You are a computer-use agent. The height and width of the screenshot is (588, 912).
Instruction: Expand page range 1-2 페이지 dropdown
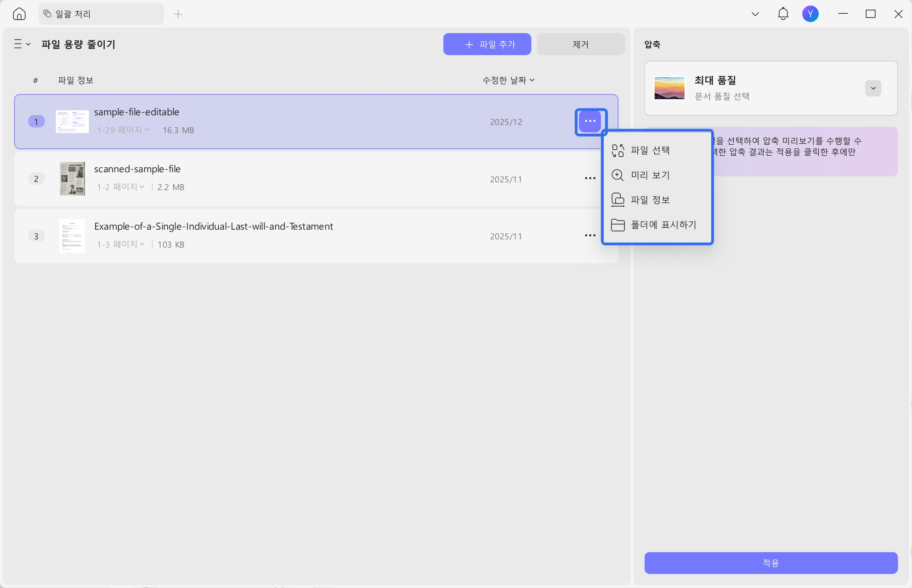click(121, 187)
